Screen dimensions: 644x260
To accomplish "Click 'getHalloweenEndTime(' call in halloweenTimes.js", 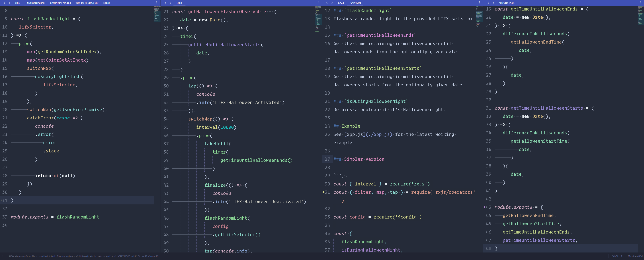I will (x=537, y=42).
